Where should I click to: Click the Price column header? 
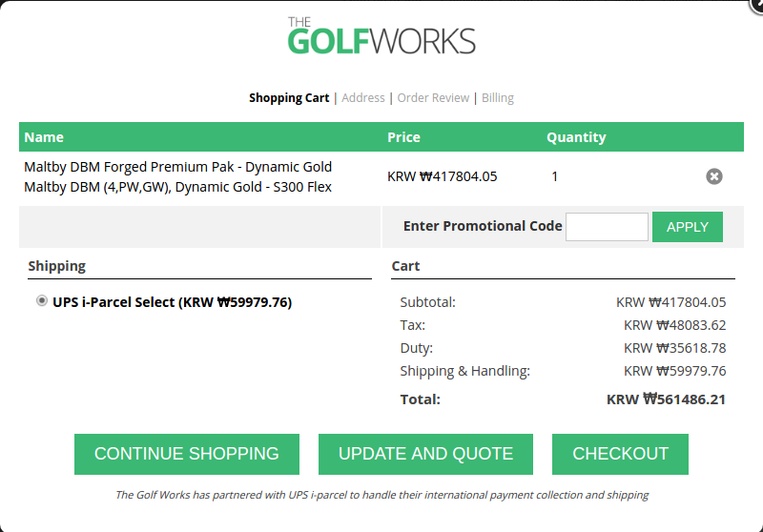[403, 137]
